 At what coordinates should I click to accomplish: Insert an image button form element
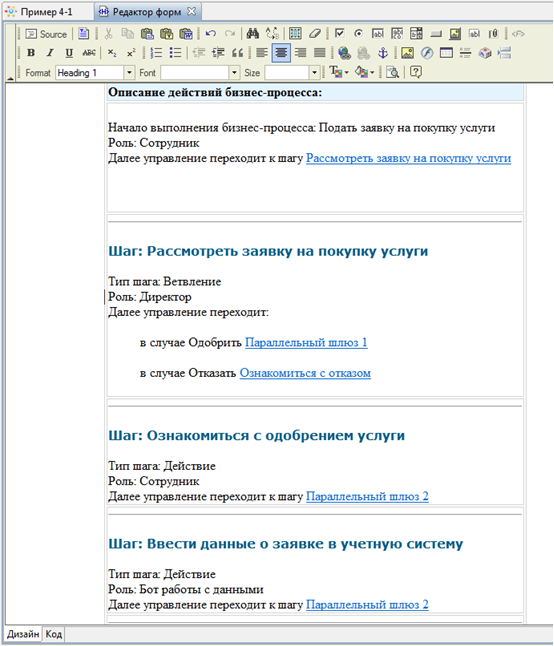[x=455, y=34]
